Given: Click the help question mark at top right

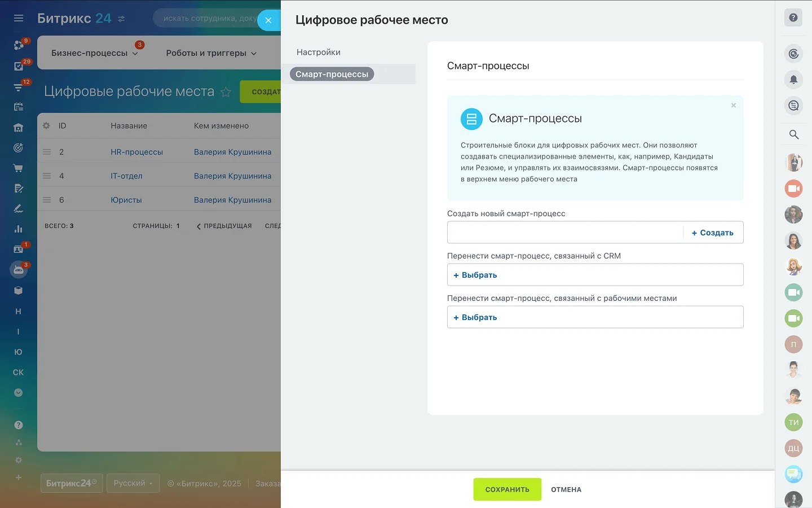Looking at the screenshot, I should tap(793, 17).
